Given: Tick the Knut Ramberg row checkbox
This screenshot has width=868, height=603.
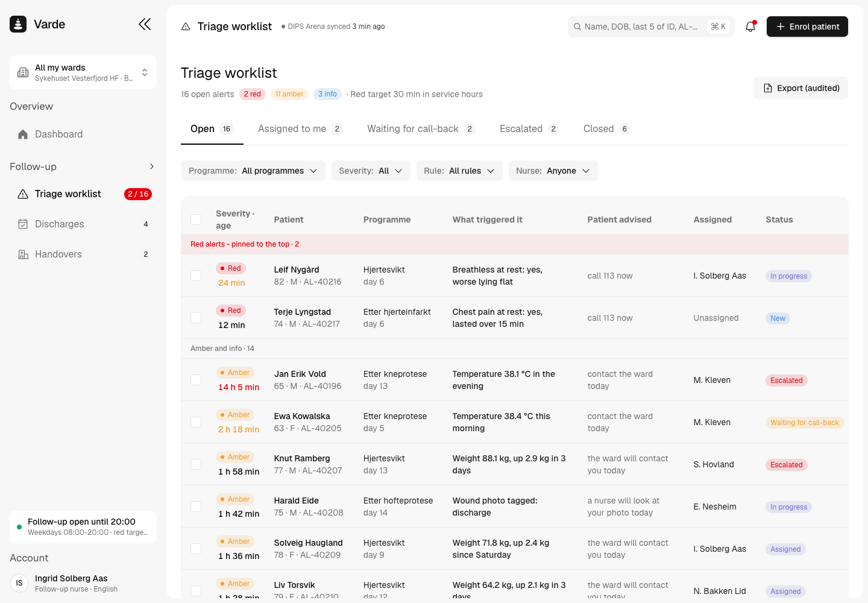Looking at the screenshot, I should tap(196, 464).
